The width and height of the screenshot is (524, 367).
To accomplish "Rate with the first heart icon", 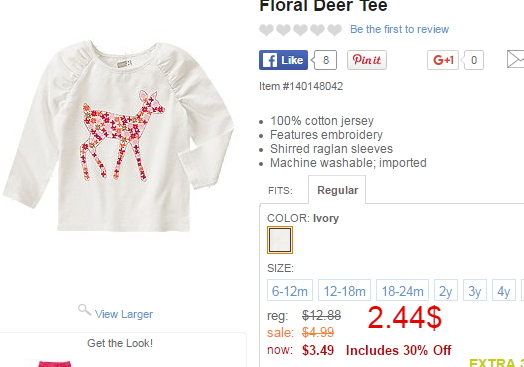I will pyautogui.click(x=266, y=30).
